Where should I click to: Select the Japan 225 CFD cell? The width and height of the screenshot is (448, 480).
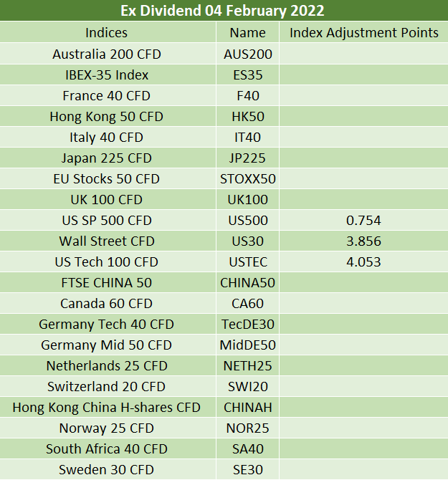coord(108,158)
